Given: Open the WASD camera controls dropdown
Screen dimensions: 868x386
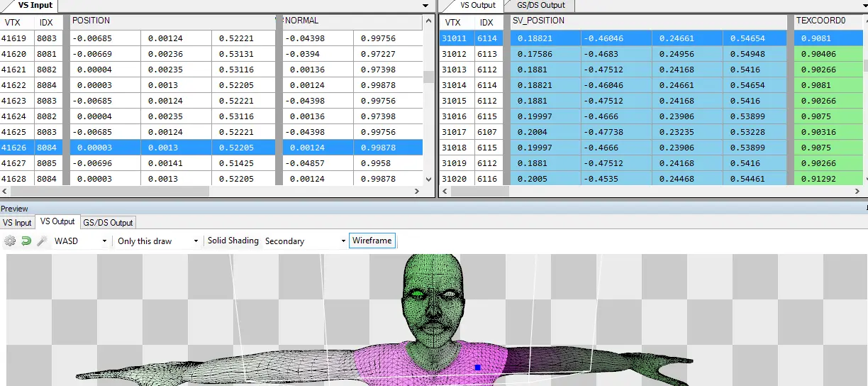Looking at the screenshot, I should (x=81, y=241).
